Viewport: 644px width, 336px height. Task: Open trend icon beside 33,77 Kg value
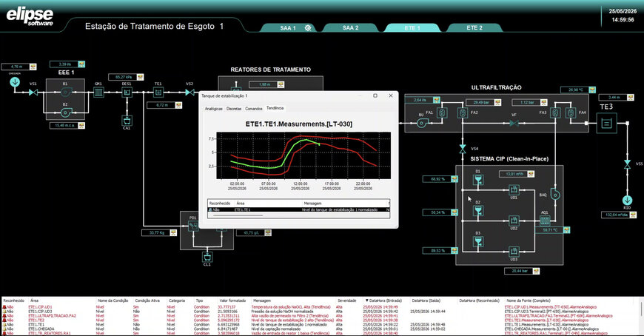pyautogui.click(x=173, y=232)
